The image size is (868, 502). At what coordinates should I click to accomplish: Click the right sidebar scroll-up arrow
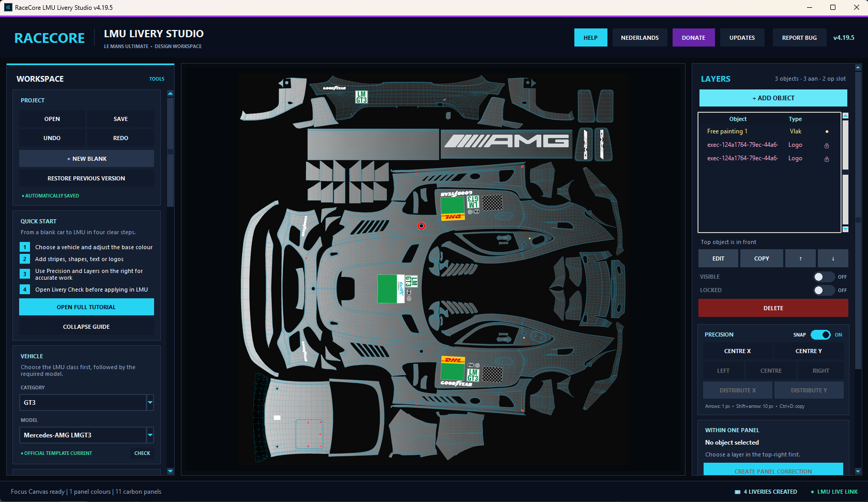(858, 67)
